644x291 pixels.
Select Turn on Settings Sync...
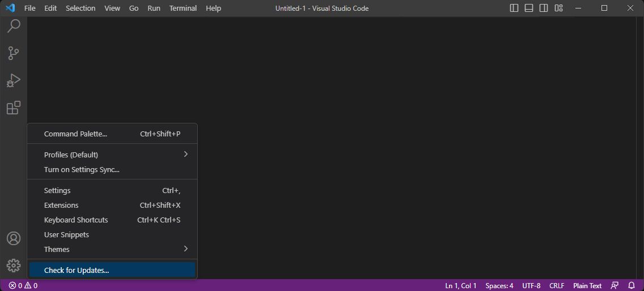click(112, 169)
